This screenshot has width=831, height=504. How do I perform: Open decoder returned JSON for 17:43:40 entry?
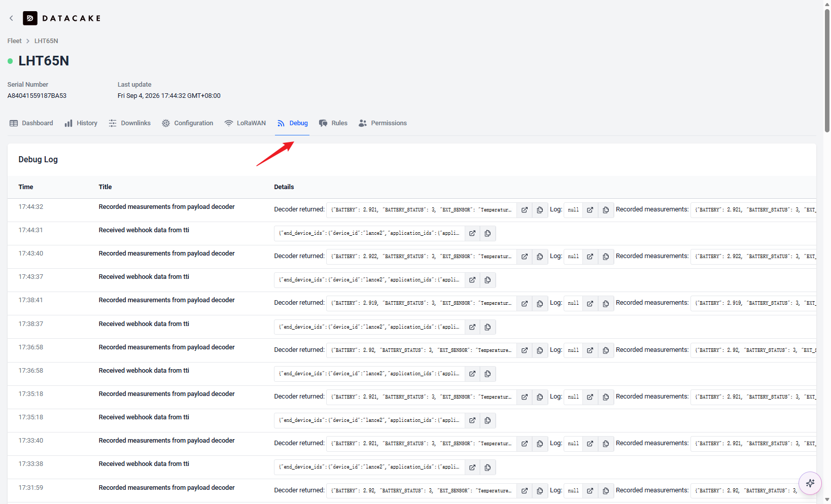click(x=525, y=257)
